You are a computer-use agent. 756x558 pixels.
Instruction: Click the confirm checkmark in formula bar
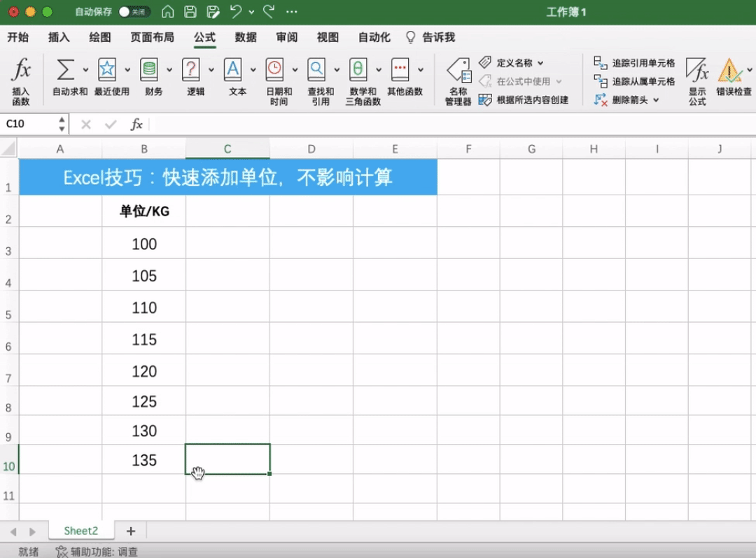(111, 125)
